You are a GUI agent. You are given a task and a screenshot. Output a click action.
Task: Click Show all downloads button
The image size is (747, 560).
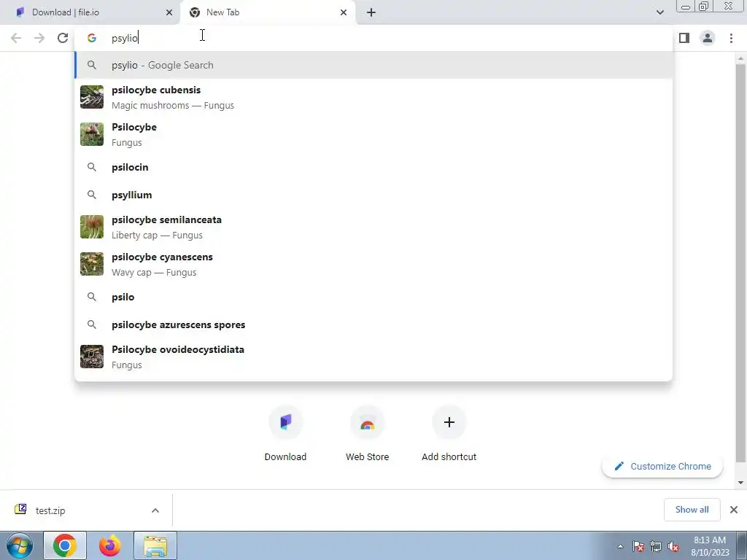pyautogui.click(x=692, y=510)
